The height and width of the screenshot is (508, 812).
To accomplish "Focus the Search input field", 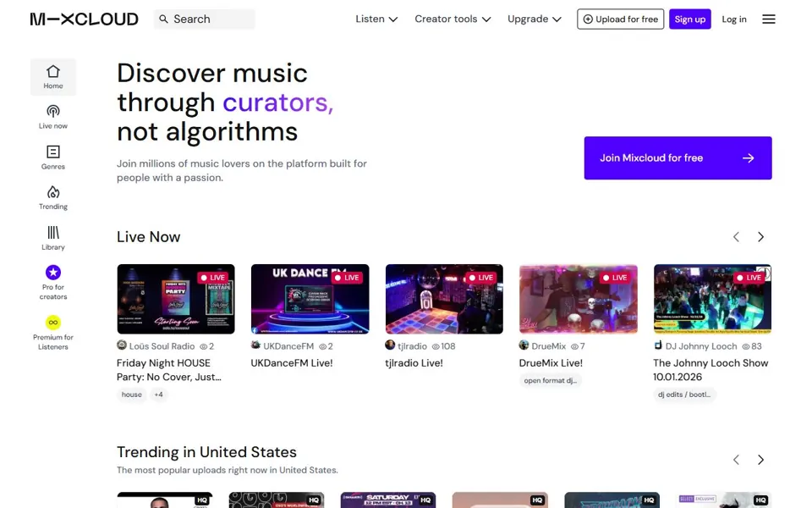I will (x=205, y=19).
